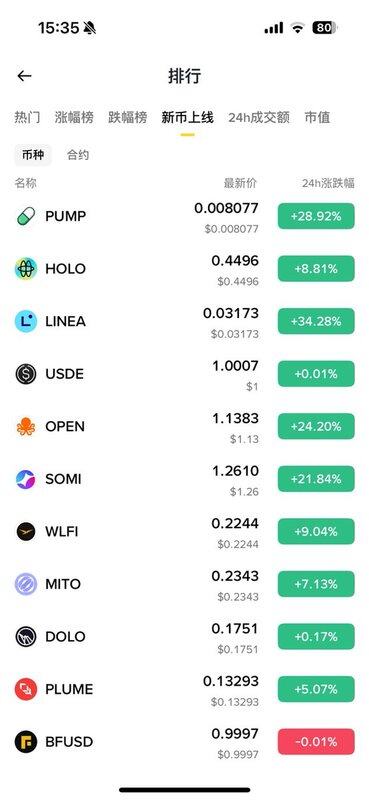Sort list by 名称 column header
The height and width of the screenshot is (800, 369).
(26, 183)
